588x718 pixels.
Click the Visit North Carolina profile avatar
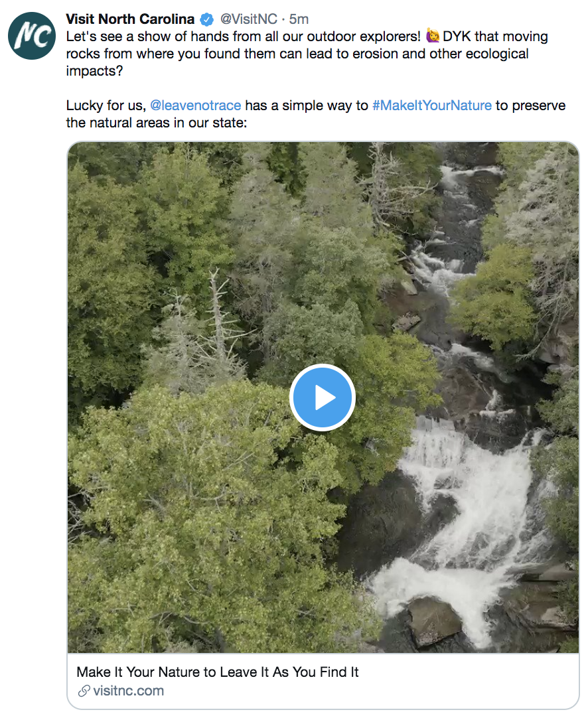32,36
